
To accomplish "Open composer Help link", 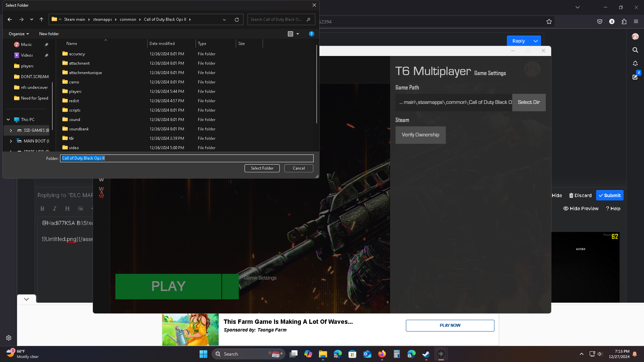I will (x=613, y=208).
